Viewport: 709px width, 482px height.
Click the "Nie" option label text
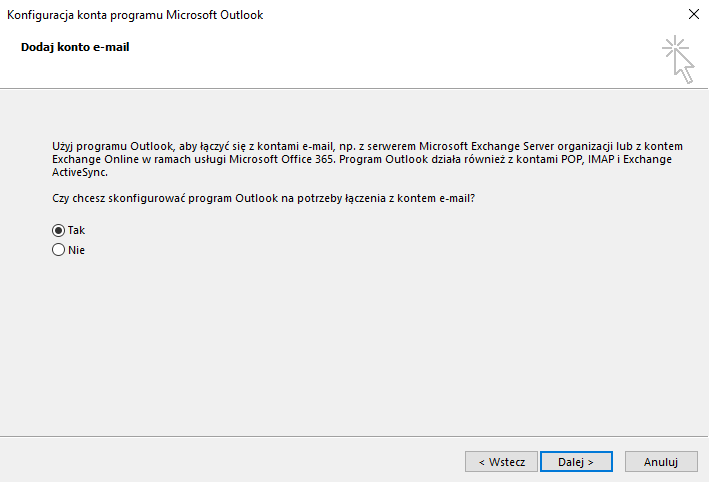76,250
